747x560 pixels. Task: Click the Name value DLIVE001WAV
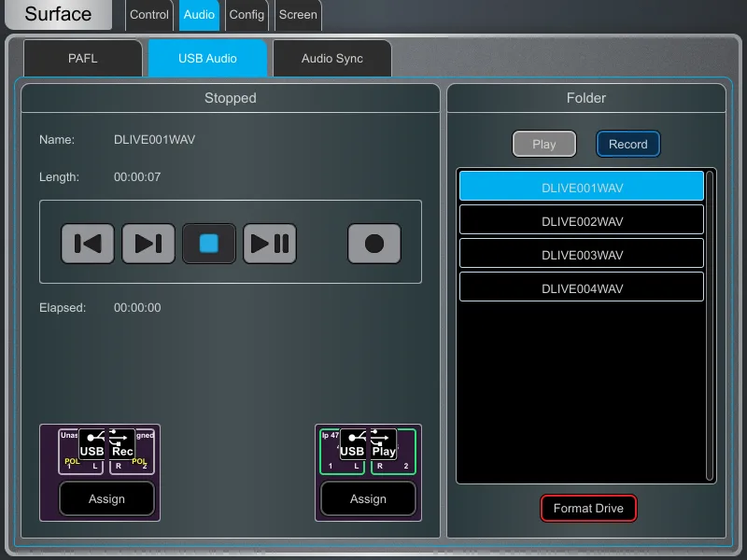[154, 139]
